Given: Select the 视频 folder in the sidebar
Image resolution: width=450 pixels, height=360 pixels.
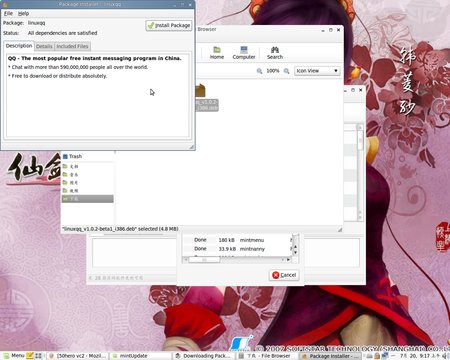Looking at the screenshot, I should pyautogui.click(x=71, y=191).
